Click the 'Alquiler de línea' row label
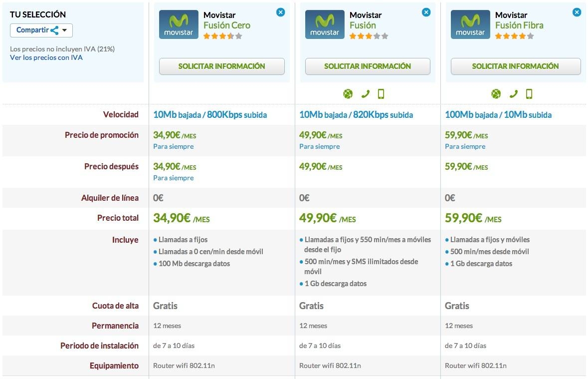 [x=110, y=198]
